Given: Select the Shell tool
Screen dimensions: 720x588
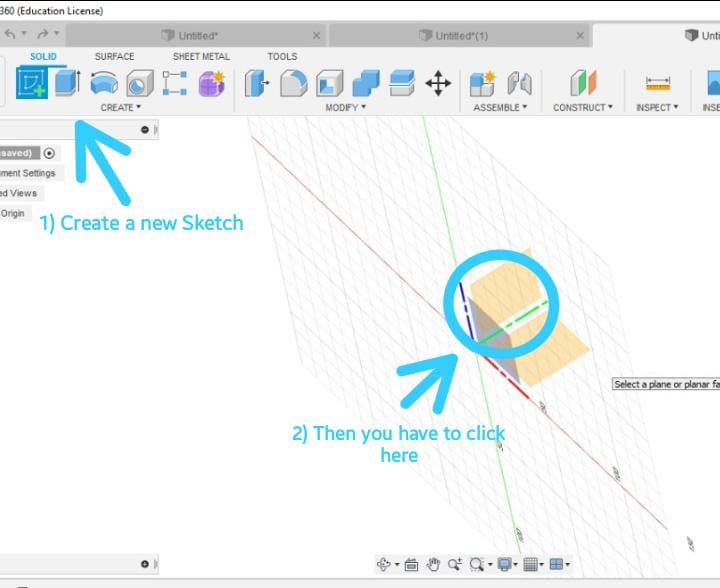Looking at the screenshot, I should pos(330,83).
